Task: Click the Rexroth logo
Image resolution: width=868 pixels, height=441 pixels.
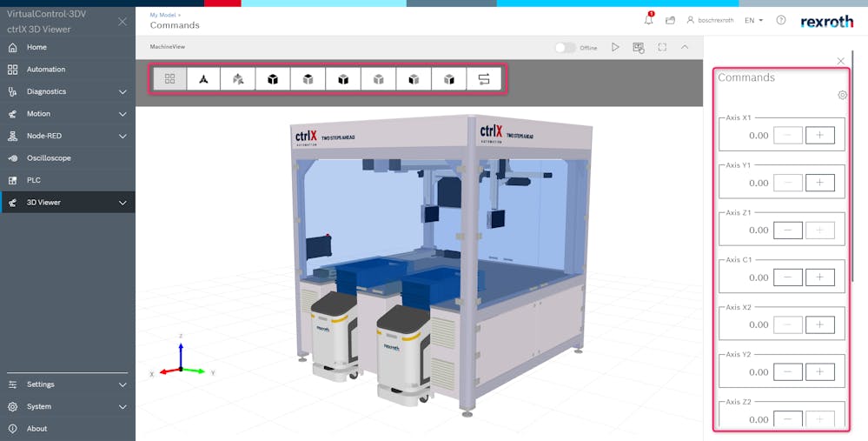Action: point(826,21)
